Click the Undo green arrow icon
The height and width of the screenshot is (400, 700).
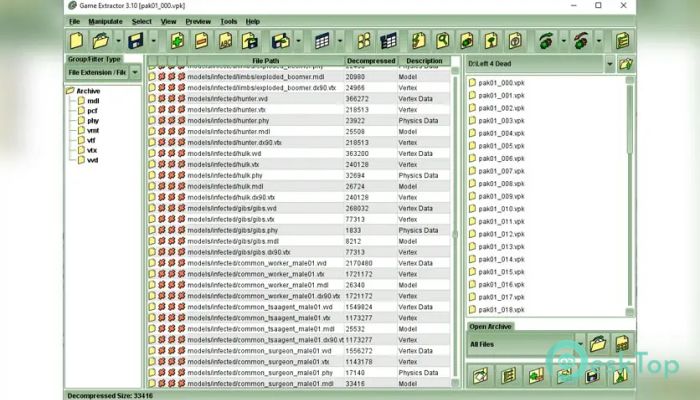click(546, 41)
